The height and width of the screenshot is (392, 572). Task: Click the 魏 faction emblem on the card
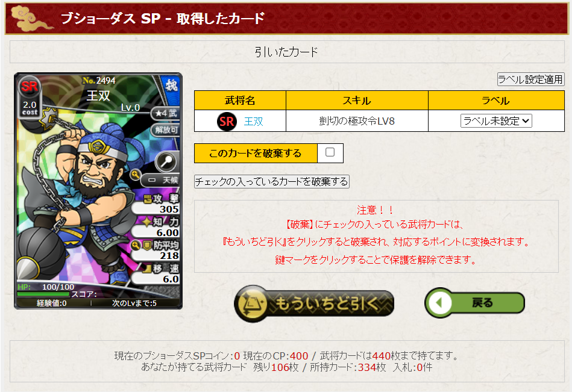171,86
